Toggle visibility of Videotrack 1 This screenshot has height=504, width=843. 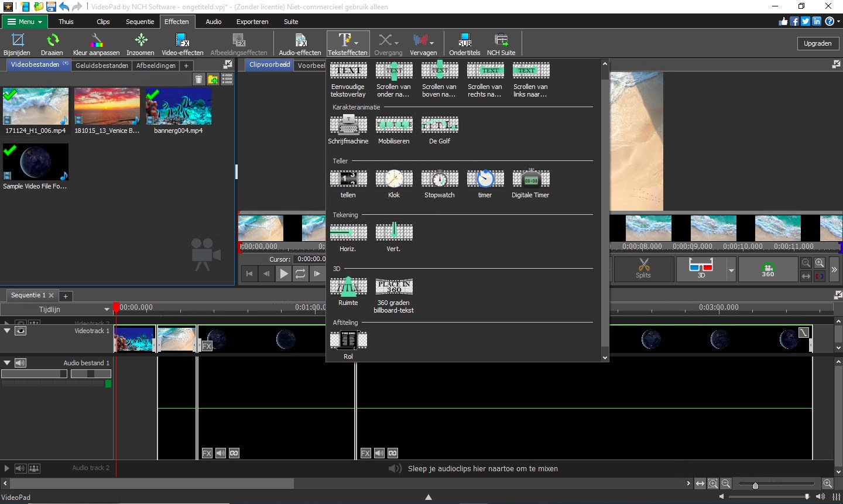(x=20, y=330)
